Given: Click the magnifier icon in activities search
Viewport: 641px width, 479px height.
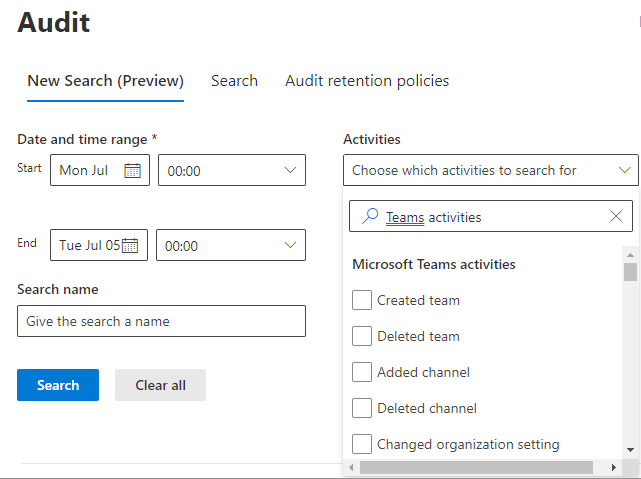Looking at the screenshot, I should click(x=370, y=216).
